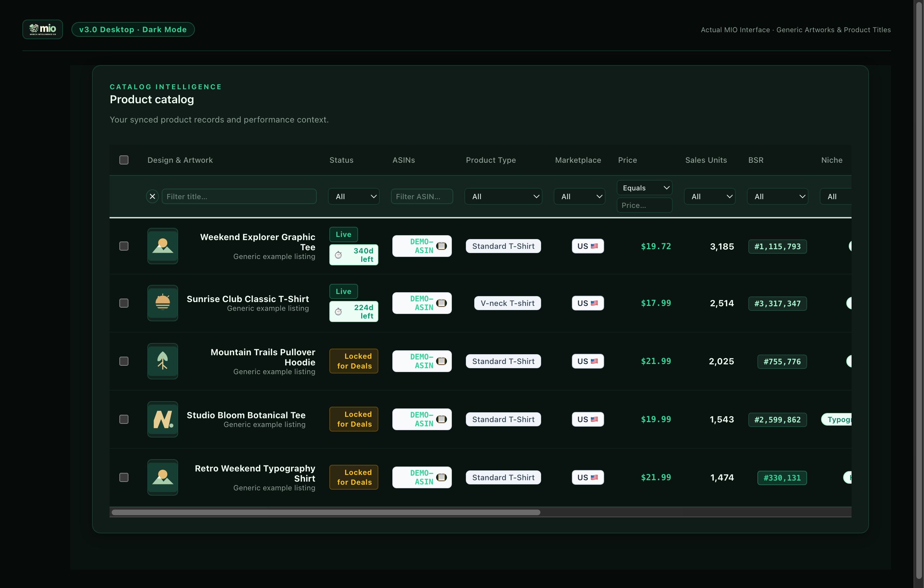Click the v3.0 Desktop Dark Mode badge
Image resolution: width=924 pixels, height=588 pixels.
click(133, 29)
